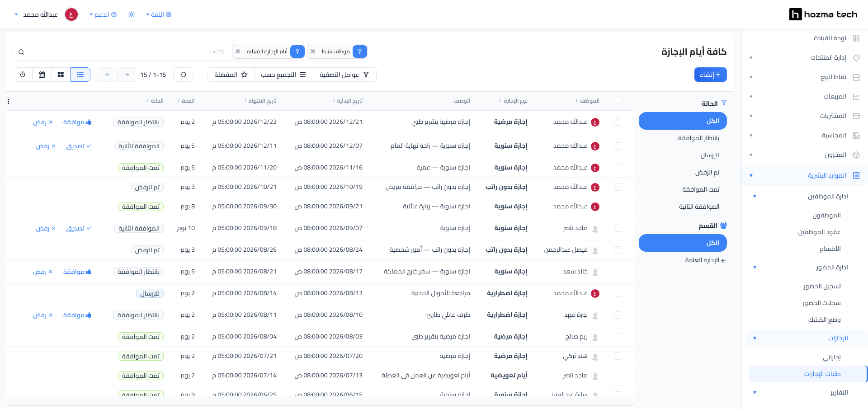Viewport: 868px width, 409px height.
Task: Select تمت الموافقة status filter
Action: [683, 189]
